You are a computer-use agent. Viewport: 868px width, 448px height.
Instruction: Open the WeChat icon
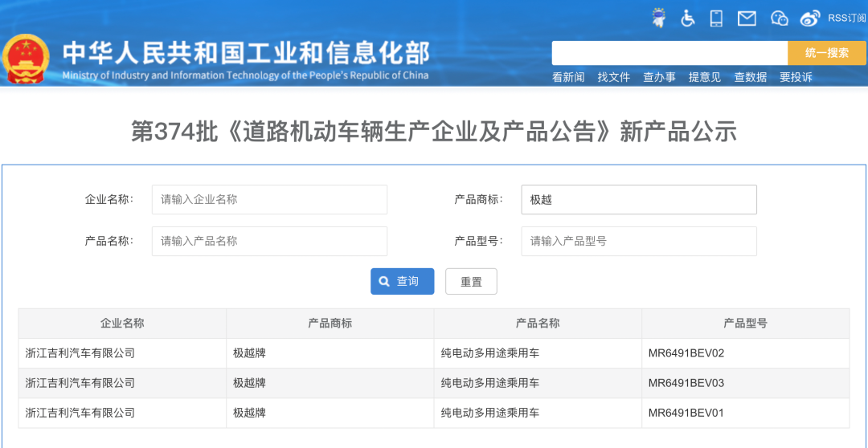click(780, 18)
